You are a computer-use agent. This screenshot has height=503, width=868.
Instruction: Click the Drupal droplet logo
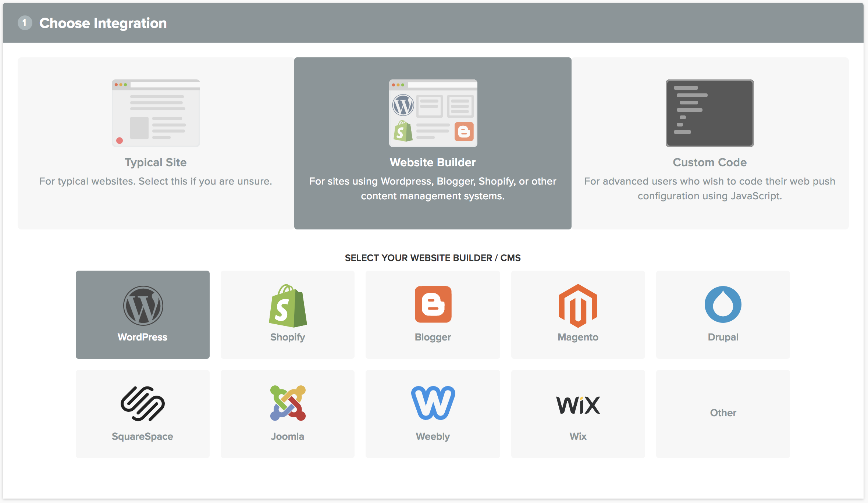723,304
